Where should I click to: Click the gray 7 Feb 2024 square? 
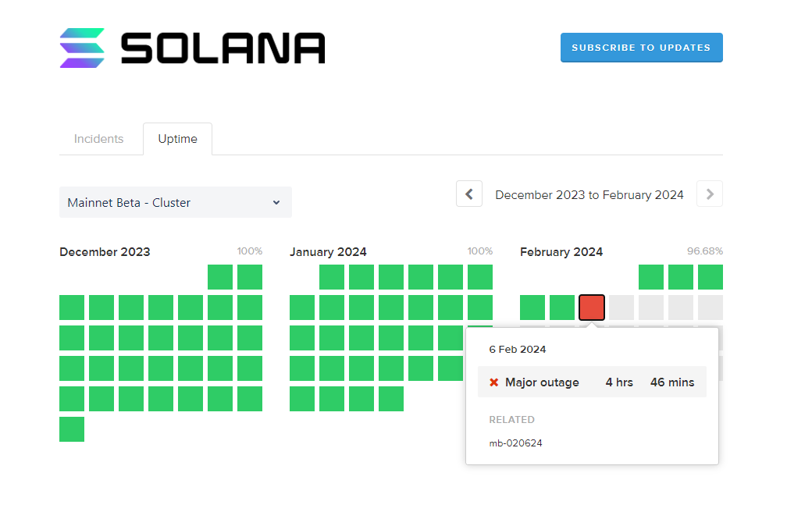point(621,308)
